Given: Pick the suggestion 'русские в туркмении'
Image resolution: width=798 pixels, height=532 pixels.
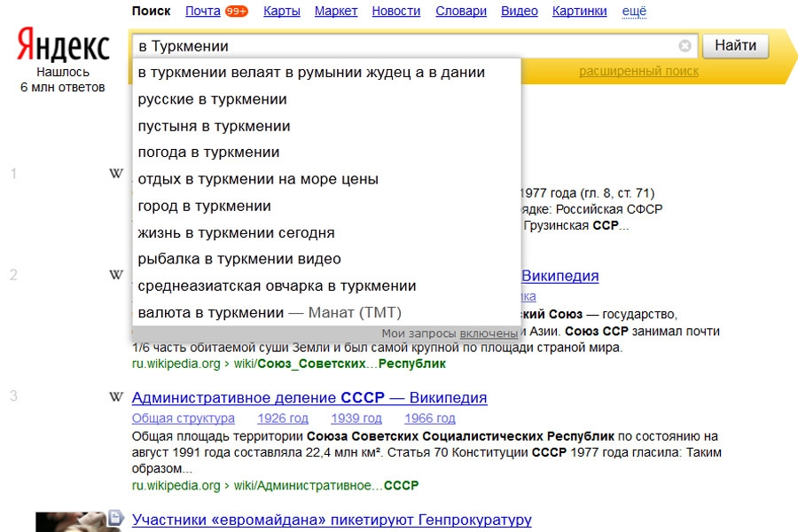Looking at the screenshot, I should coord(212,99).
